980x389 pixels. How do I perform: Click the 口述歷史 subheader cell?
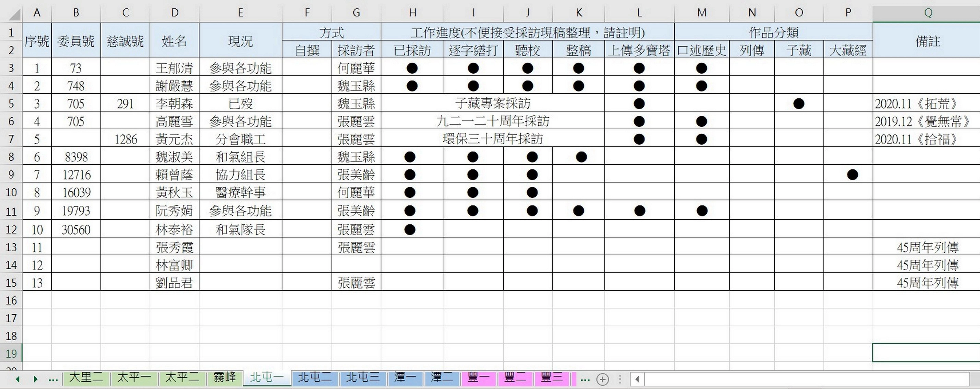pos(702,50)
